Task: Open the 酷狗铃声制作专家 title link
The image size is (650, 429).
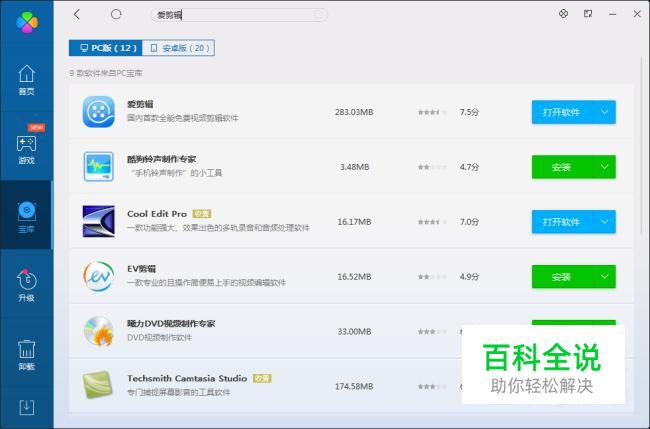Action: 161,159
